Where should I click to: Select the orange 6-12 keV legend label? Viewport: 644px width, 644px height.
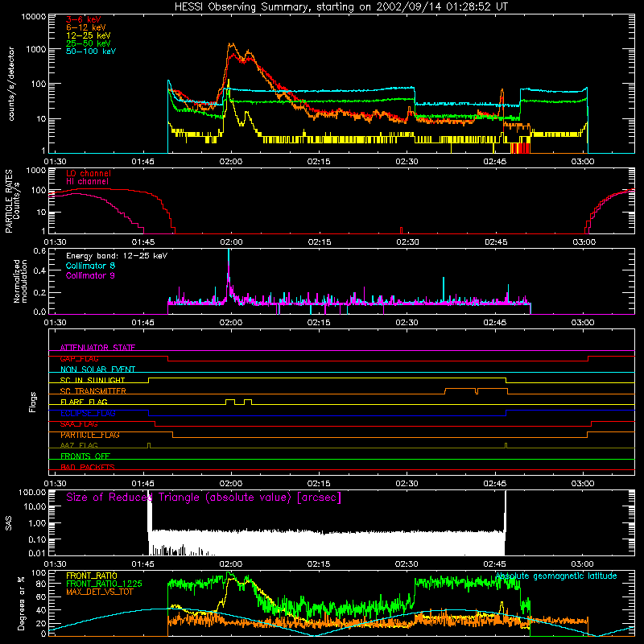click(x=85, y=27)
